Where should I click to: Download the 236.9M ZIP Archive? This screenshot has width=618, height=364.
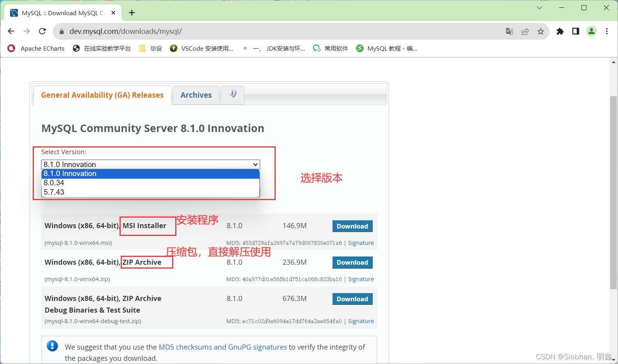pyautogui.click(x=352, y=262)
